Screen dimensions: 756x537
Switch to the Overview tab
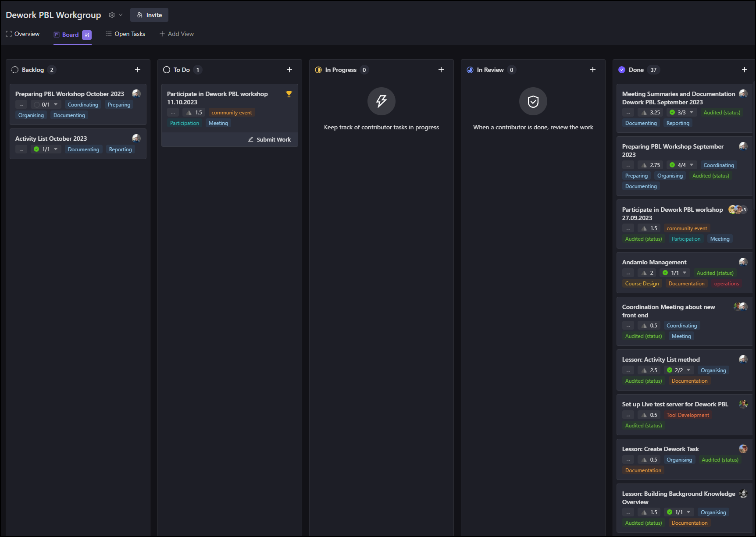pyautogui.click(x=22, y=34)
